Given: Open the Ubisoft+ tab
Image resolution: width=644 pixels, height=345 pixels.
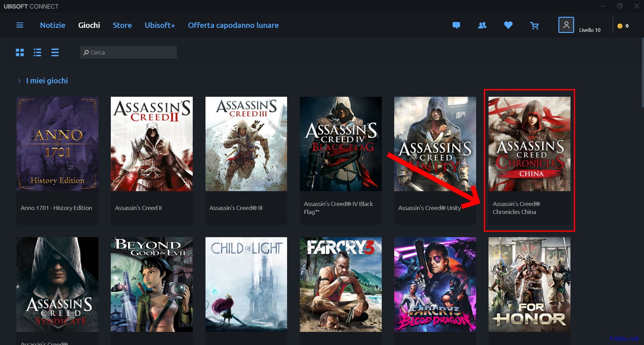Looking at the screenshot, I should 160,25.
